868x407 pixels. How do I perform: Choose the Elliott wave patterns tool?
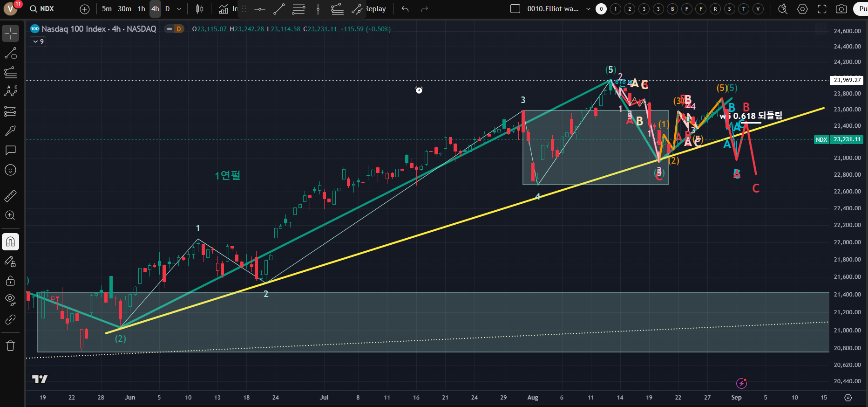10,91
